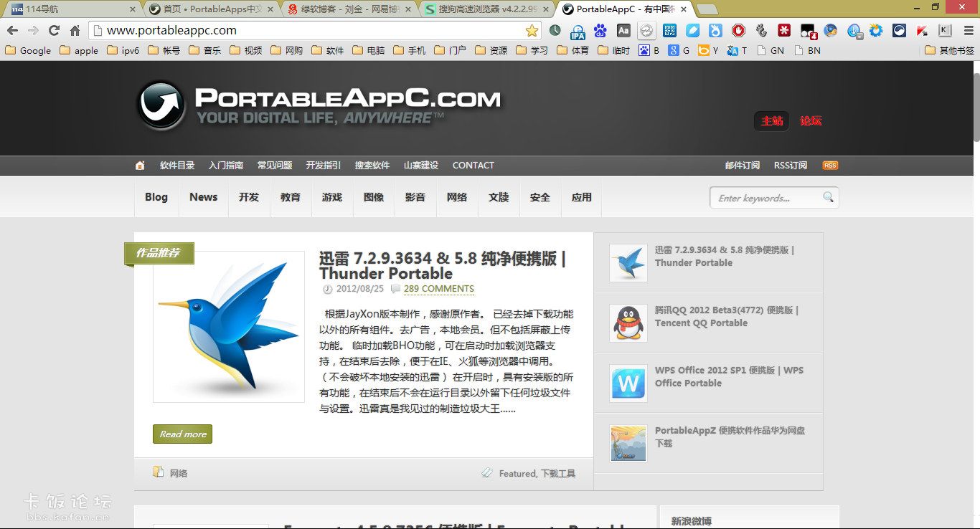Click the G Google bookmark
980x529 pixels.
tap(679, 51)
